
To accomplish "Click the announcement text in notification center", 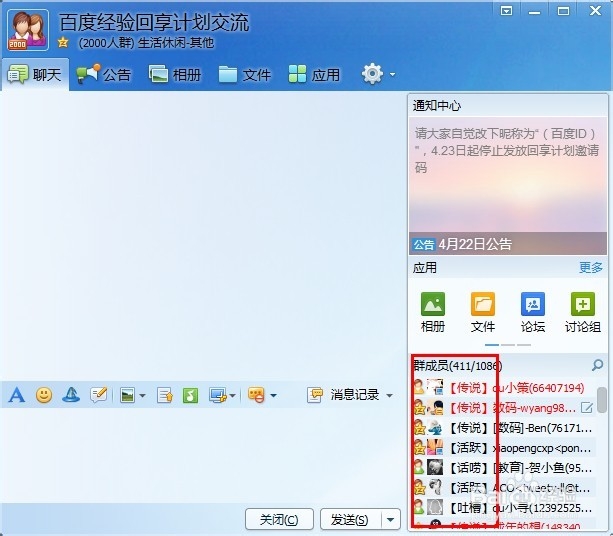I will [507, 151].
